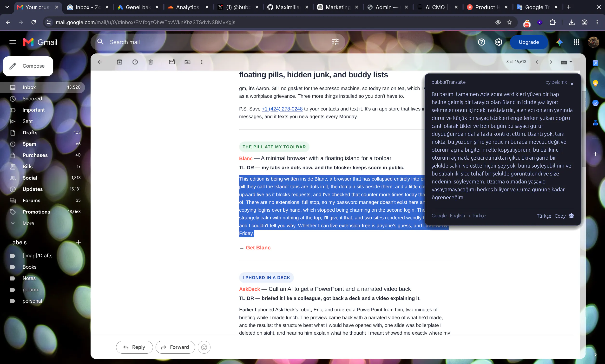Open the AskDeck link
This screenshot has width=605, height=364.
(x=249, y=289)
